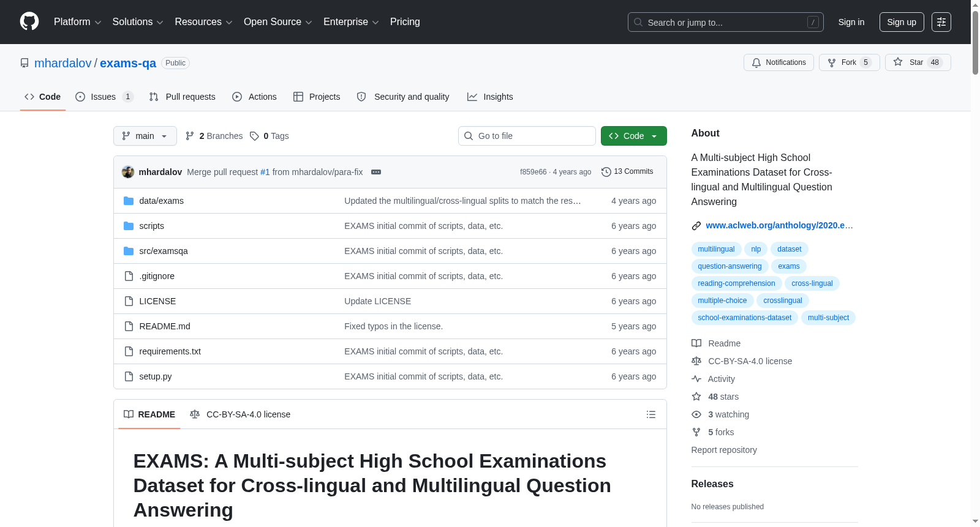Screen dimensions: 980x527
Task: Expand the commit message ellipsis
Action: click(376, 172)
